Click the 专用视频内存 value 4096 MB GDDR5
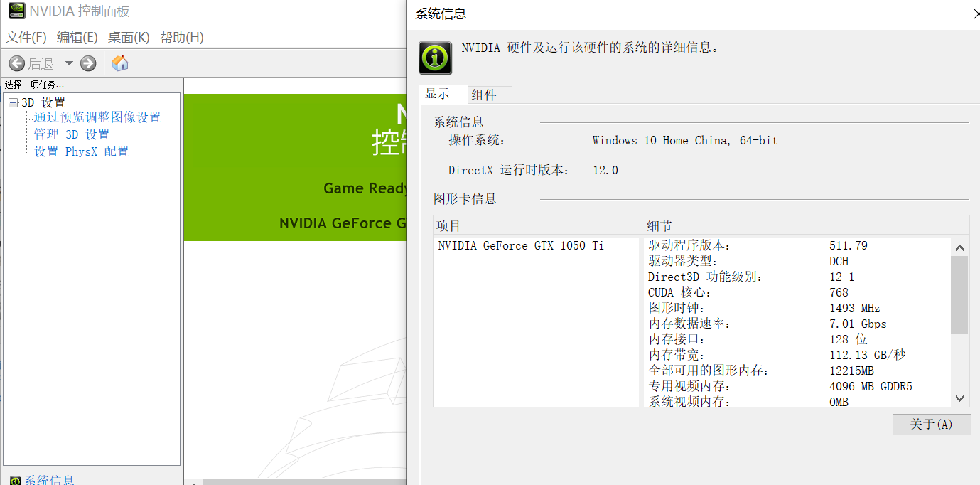 point(871,386)
